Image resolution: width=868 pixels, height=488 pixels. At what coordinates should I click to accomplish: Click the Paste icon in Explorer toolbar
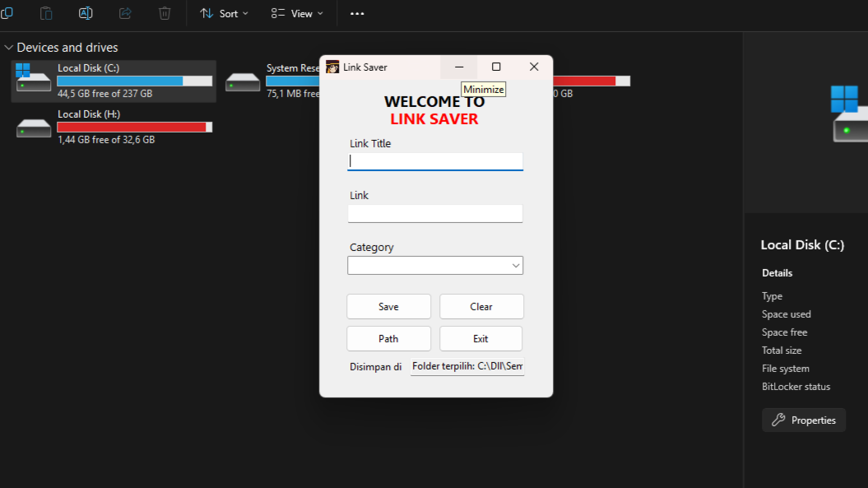(47, 13)
